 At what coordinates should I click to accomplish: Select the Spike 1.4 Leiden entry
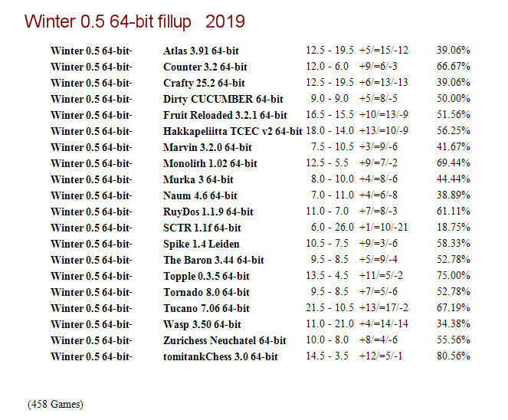click(202, 244)
